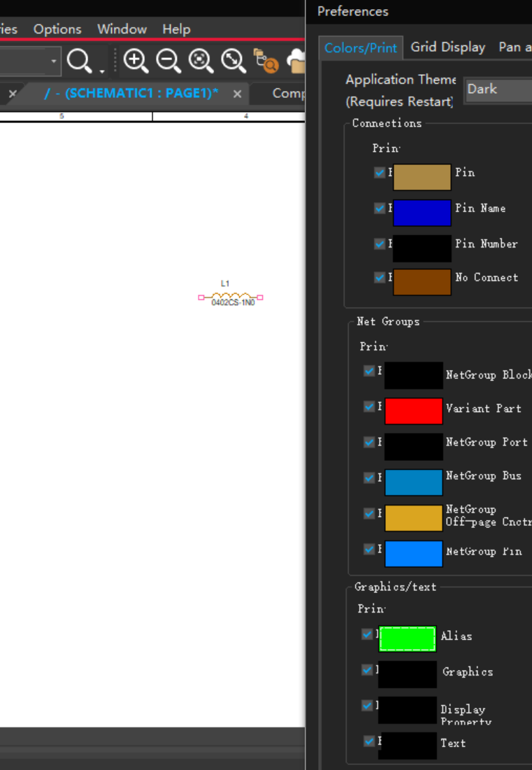This screenshot has width=532, height=770.
Task: Uncheck the Pin Name print checkbox
Action: (x=380, y=208)
